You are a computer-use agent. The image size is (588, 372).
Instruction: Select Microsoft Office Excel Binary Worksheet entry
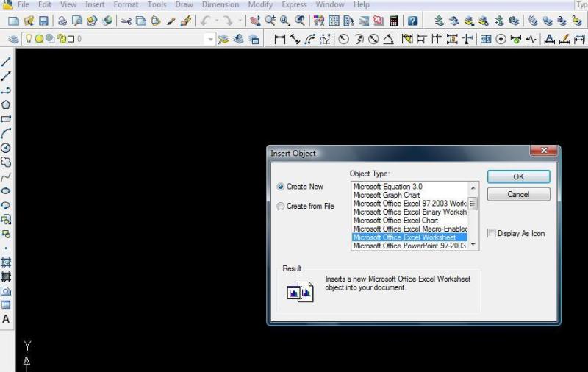(x=409, y=212)
